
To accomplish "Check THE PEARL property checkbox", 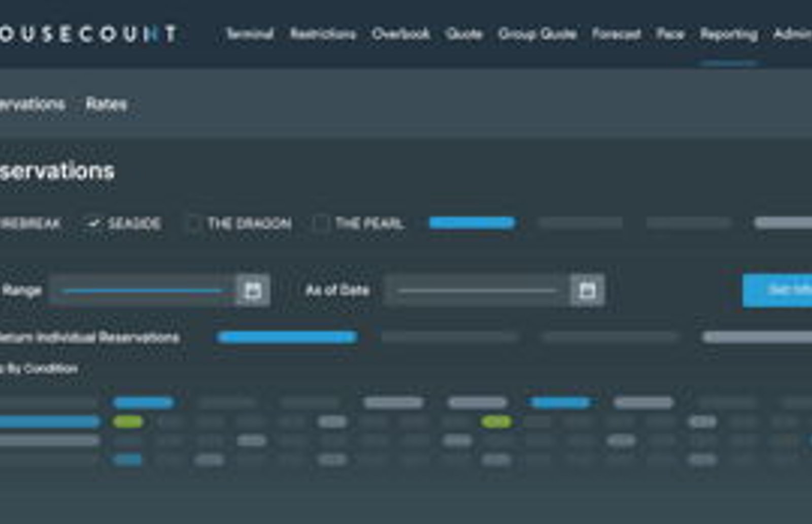I will 320,223.
